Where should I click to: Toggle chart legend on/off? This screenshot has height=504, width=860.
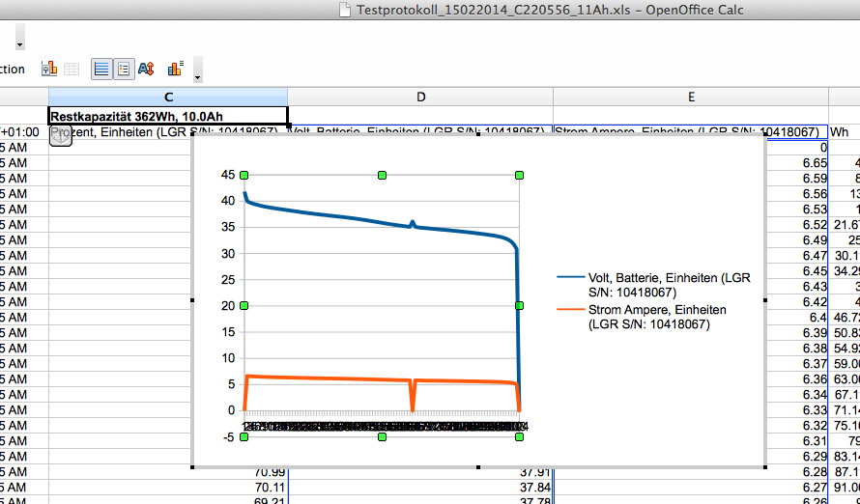pos(124,69)
